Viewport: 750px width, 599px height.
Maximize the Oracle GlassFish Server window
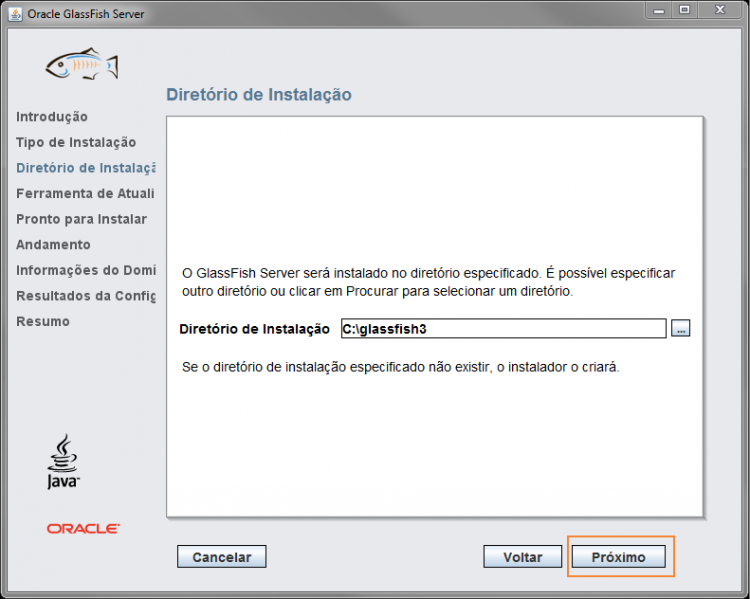coord(684,10)
